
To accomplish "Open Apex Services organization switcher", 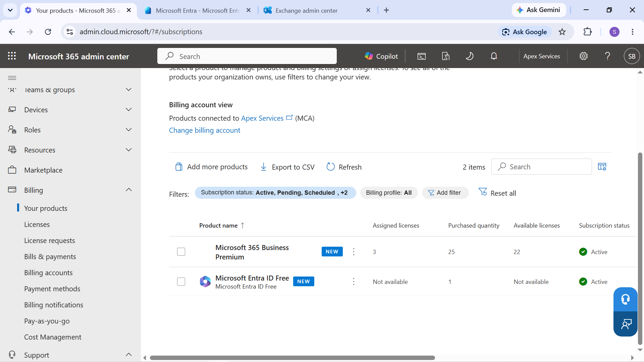I will click(x=542, y=56).
